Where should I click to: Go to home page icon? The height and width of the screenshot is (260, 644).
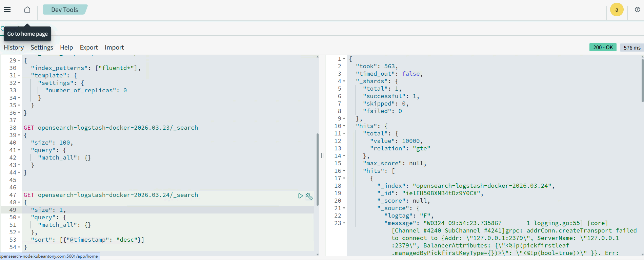point(27,10)
